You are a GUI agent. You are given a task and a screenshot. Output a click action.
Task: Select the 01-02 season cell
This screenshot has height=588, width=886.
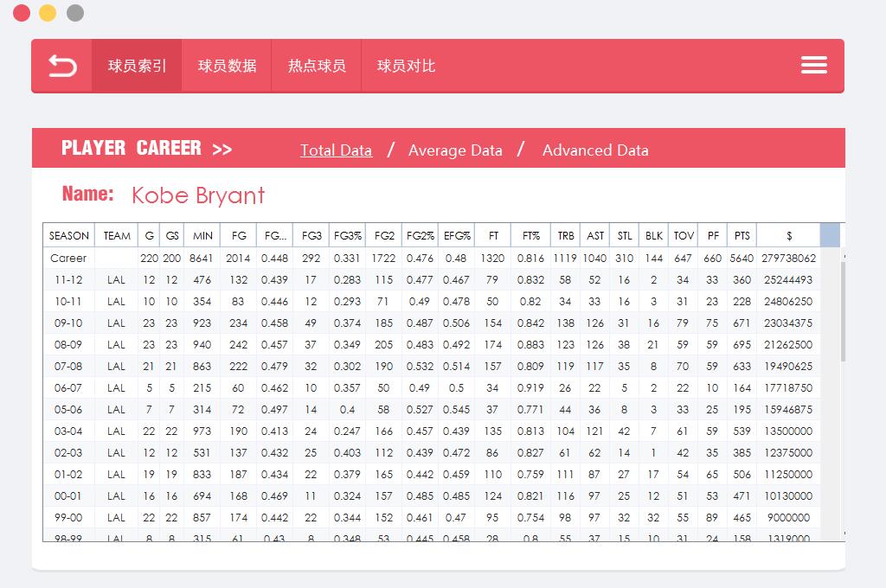click(x=68, y=475)
